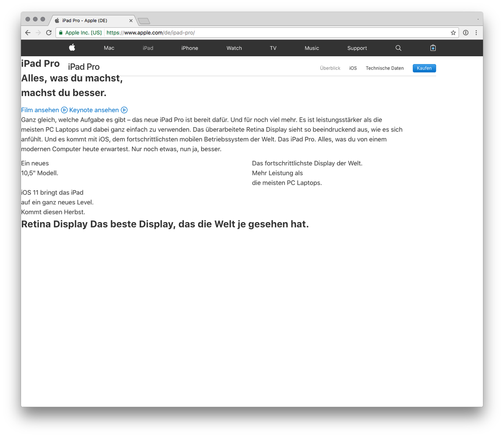This screenshot has height=437, width=504.
Task: Click the 'Retina Display Das beste Display' heading
Action: coord(165,224)
